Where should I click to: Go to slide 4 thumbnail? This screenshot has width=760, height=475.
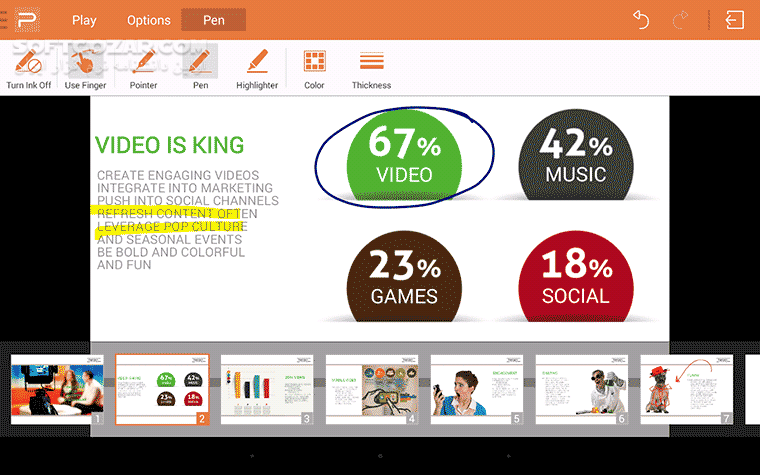click(372, 389)
